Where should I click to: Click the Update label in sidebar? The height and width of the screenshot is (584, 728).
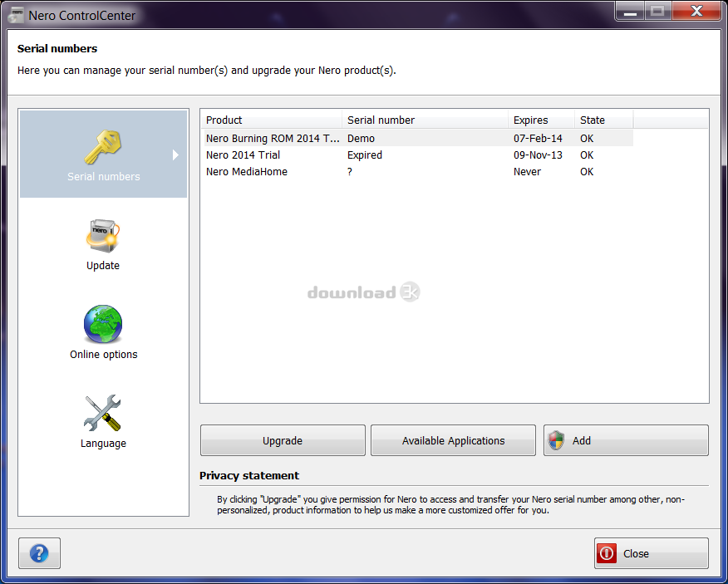point(103,266)
